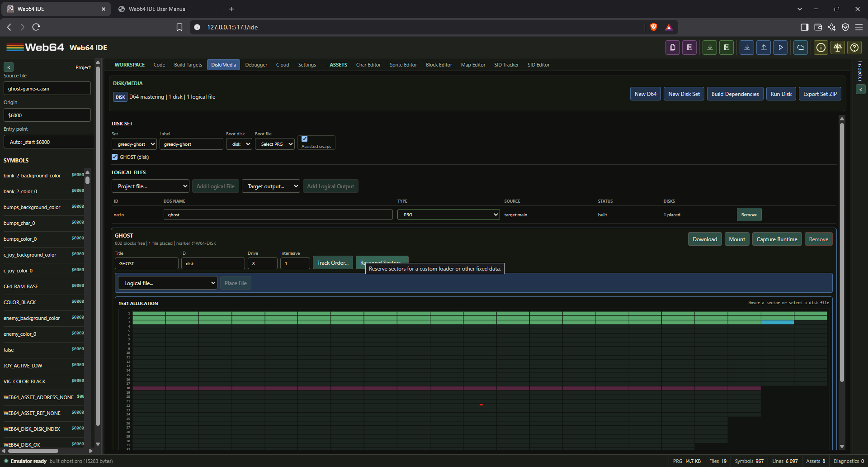Open the Sprite Editor tab
The width and height of the screenshot is (868, 467).
coord(403,65)
